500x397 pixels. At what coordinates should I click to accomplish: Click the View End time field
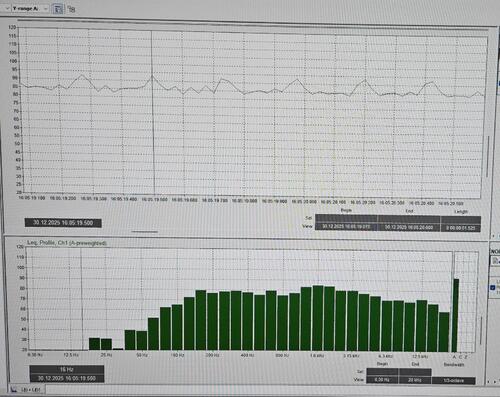pos(409,227)
